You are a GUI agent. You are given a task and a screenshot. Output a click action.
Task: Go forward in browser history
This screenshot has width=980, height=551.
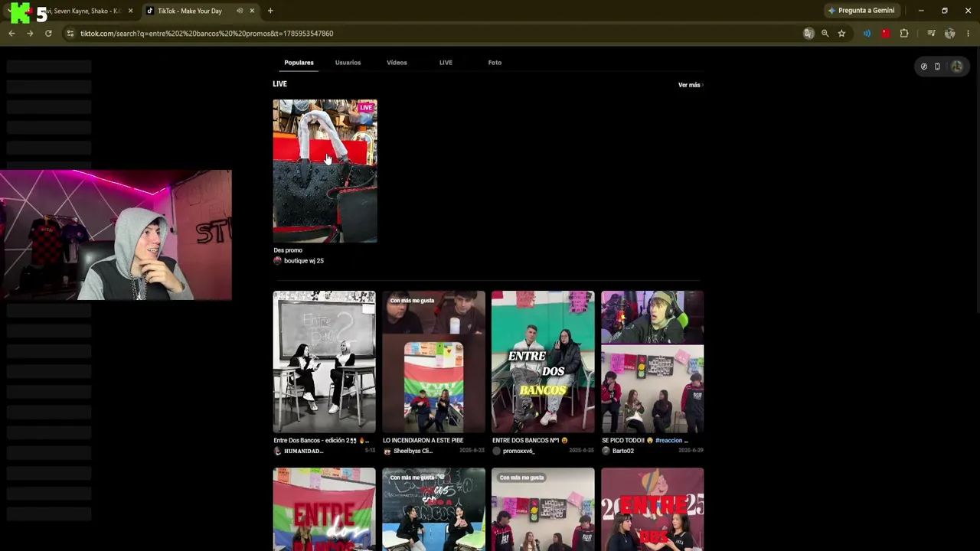click(x=30, y=34)
